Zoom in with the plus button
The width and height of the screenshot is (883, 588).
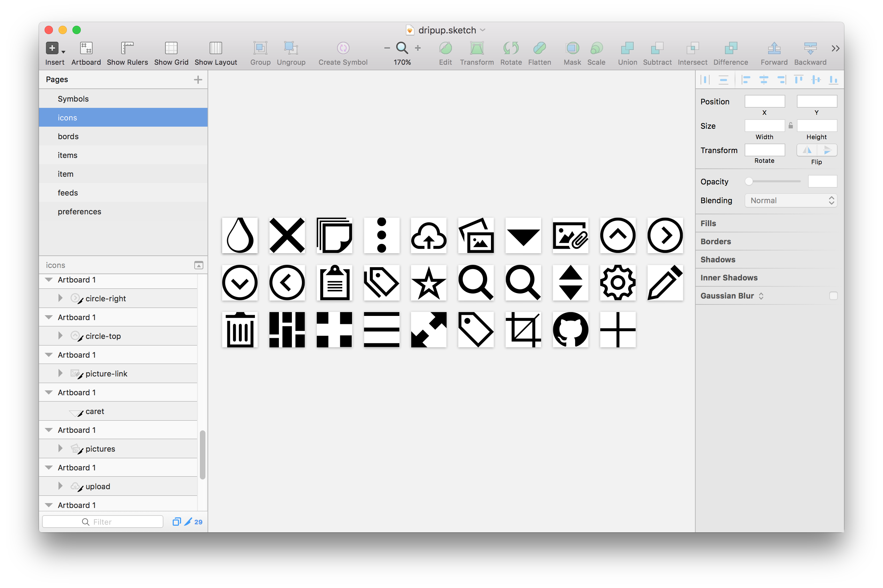418,48
